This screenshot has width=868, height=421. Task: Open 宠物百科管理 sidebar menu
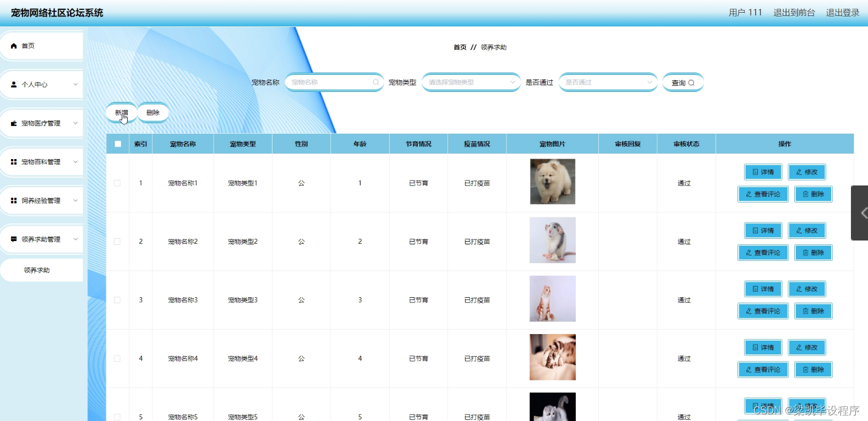41,162
